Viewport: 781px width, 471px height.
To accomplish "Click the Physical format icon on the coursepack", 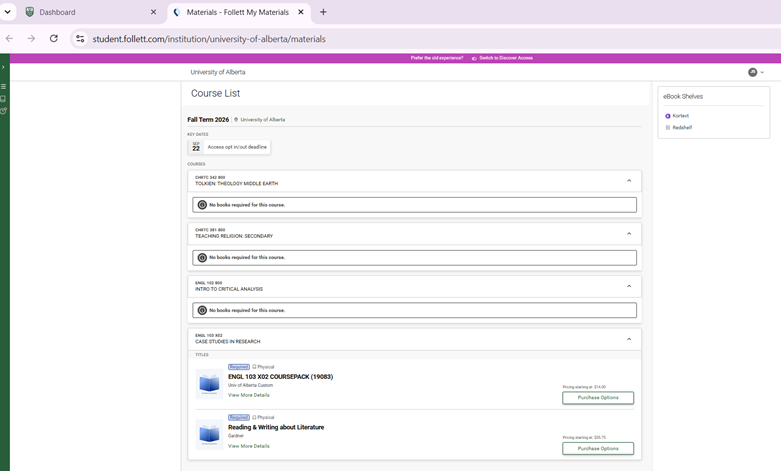I will (254, 367).
